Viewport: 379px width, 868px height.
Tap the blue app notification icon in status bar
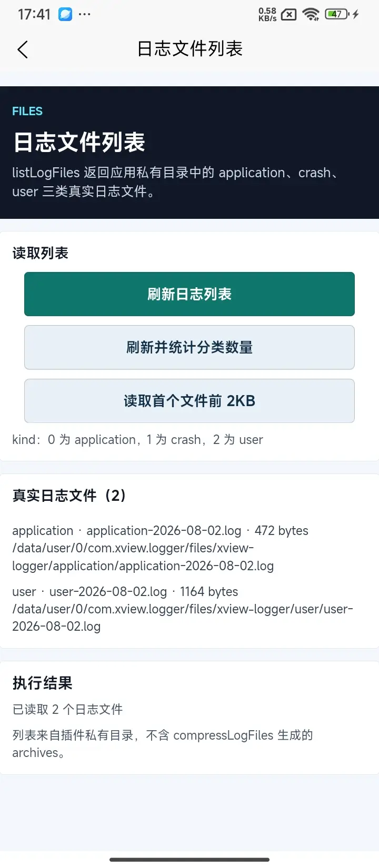pos(65,14)
